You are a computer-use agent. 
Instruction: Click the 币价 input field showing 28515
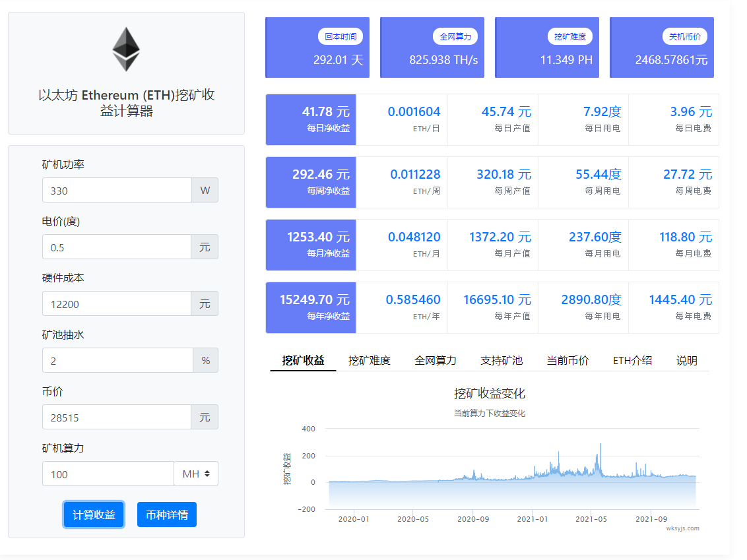(117, 417)
